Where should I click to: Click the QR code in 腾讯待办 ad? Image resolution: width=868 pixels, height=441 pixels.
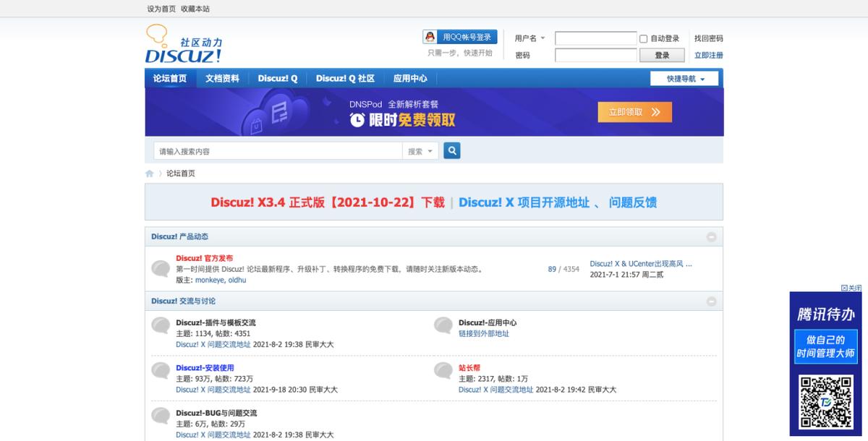click(x=825, y=402)
